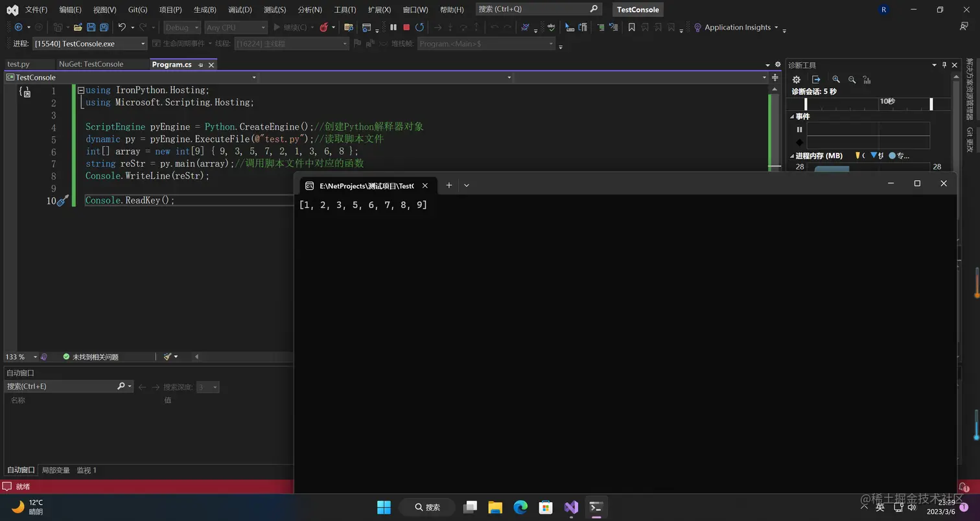Open File Explorer from the taskbar
The height and width of the screenshot is (521, 980).
tap(495, 507)
